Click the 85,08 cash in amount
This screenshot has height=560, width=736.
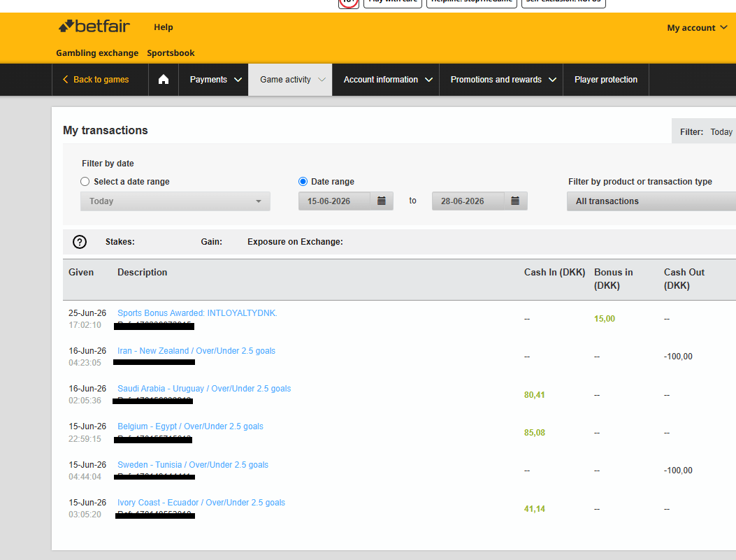(534, 432)
